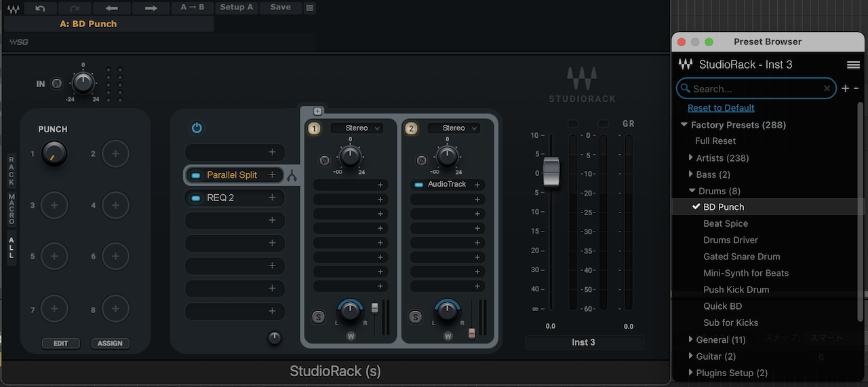Click the macro ASSIGN button
Viewport: 868px width, 387px height.
tap(110, 344)
